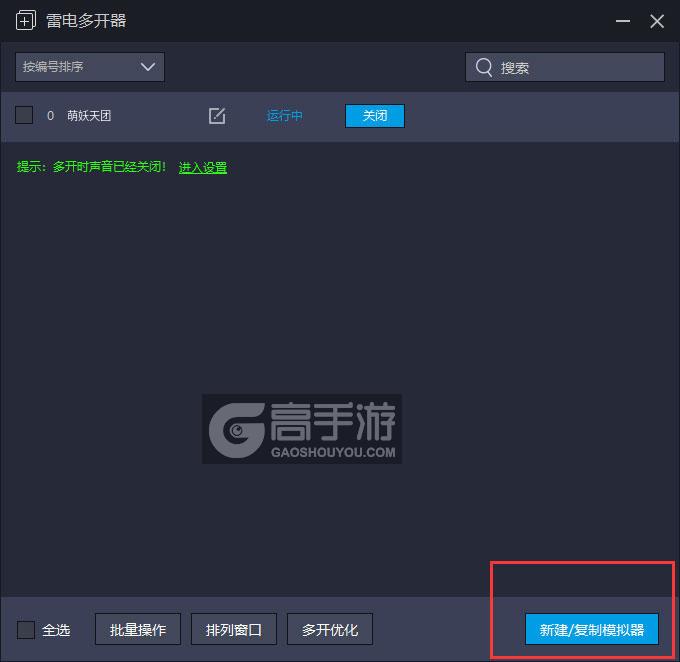Close the 雷电多开器 window
Screen dimensions: 680x662
tap(657, 21)
